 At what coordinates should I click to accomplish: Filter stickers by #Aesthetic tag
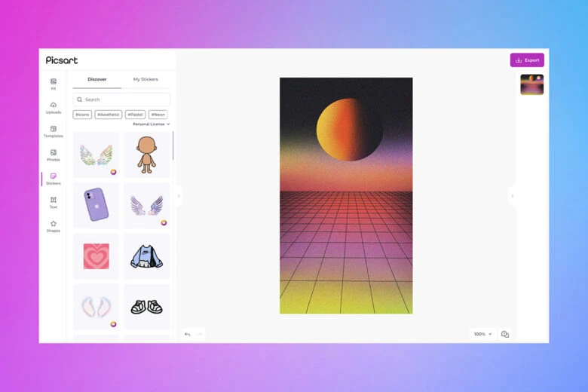[x=108, y=115]
